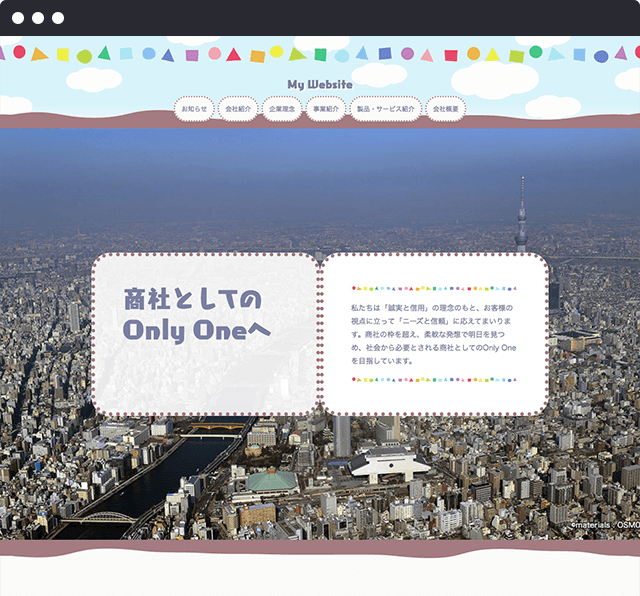Click the third white window dot
Screen dimensions: 640x596
[x=58, y=18]
